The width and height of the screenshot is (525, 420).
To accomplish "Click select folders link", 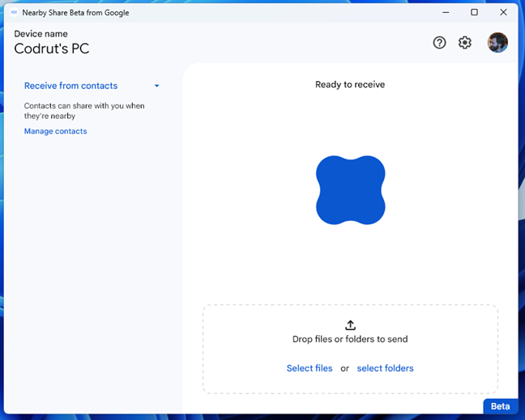I will pos(385,368).
